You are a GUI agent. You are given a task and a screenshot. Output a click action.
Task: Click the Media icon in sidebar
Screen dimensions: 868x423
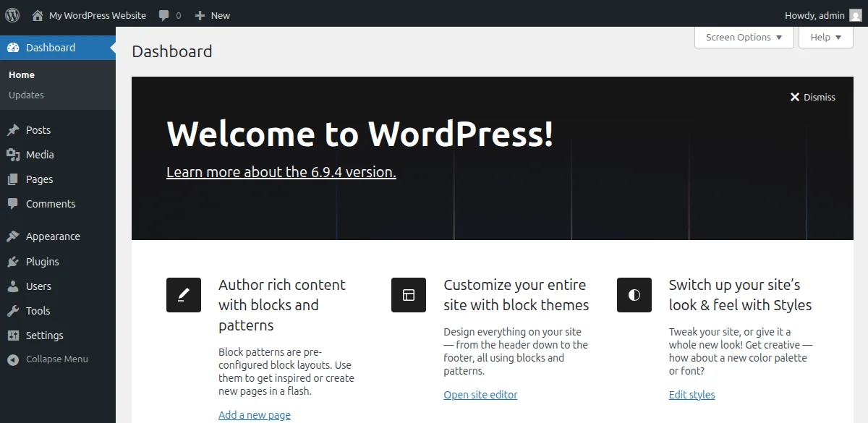[x=13, y=155]
